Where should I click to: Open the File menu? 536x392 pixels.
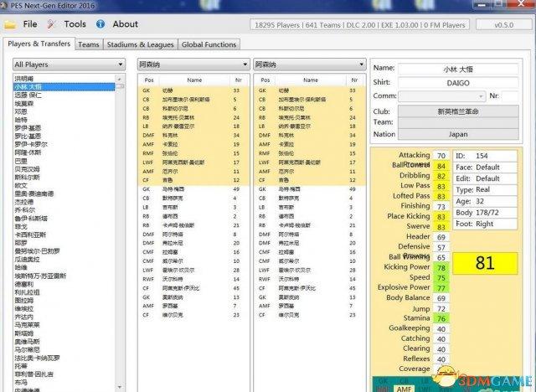[30, 24]
